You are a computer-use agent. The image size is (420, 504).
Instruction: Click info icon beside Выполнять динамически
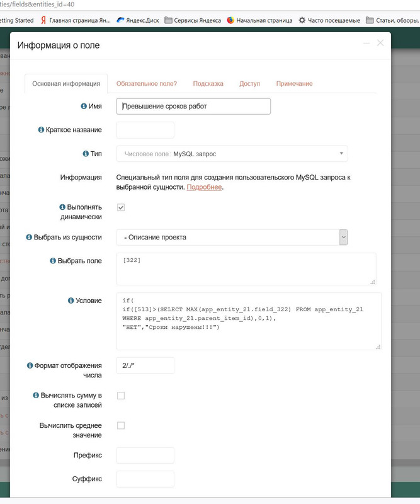point(62,207)
